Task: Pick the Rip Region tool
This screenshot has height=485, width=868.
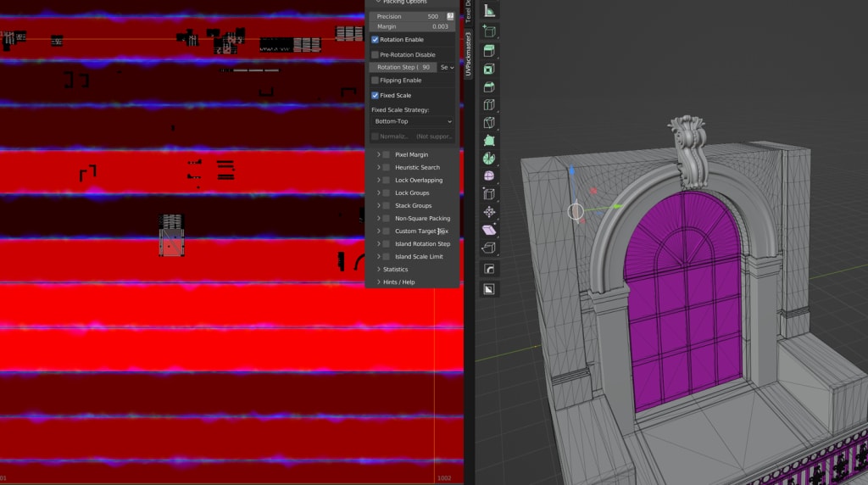Action: (x=489, y=248)
